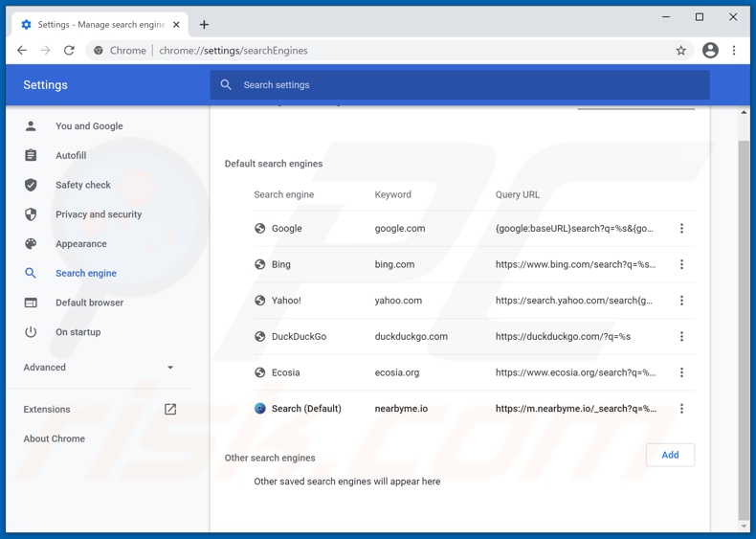The width and height of the screenshot is (756, 539).
Task: Click the https://m.nearbyme.io query URL
Action: (576, 409)
